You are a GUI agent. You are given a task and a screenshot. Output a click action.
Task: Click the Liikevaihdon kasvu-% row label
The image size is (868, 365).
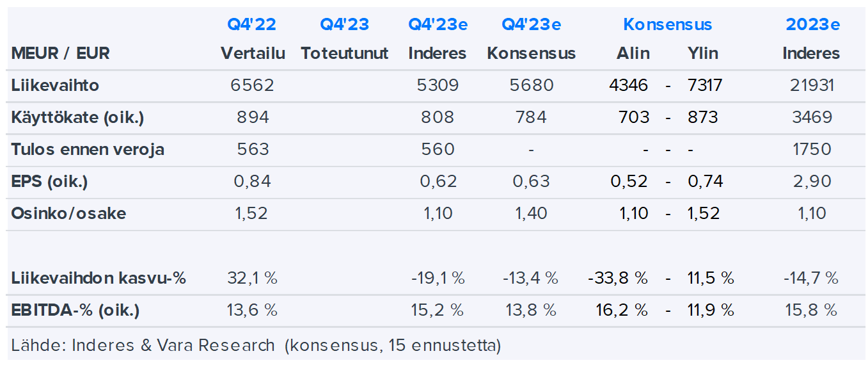99,278
